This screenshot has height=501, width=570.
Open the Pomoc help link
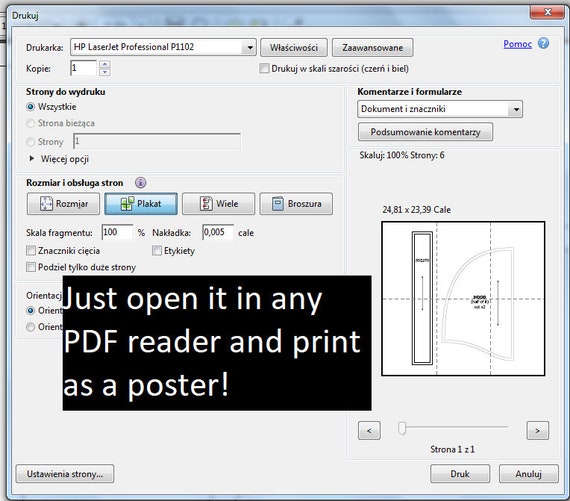[x=517, y=44]
